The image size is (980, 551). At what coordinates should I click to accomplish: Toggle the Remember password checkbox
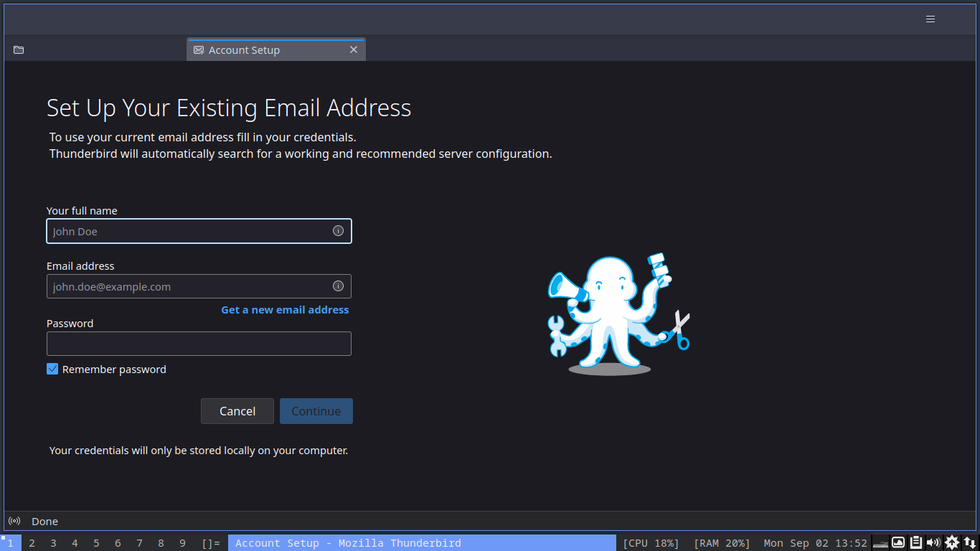coord(52,369)
